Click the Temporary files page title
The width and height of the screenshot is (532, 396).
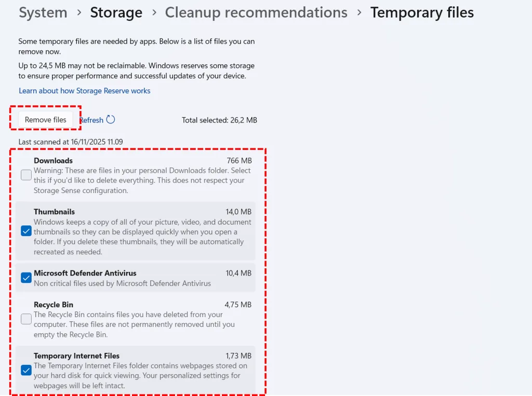[x=422, y=12]
